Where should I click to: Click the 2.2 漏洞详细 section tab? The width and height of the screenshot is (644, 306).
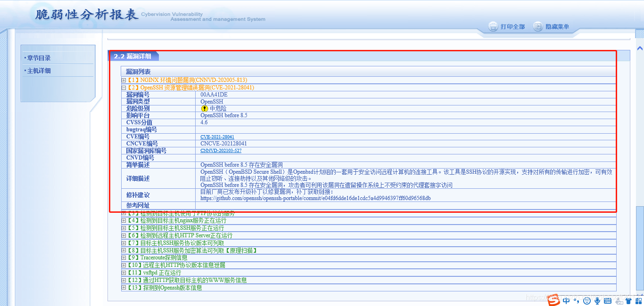point(133,56)
